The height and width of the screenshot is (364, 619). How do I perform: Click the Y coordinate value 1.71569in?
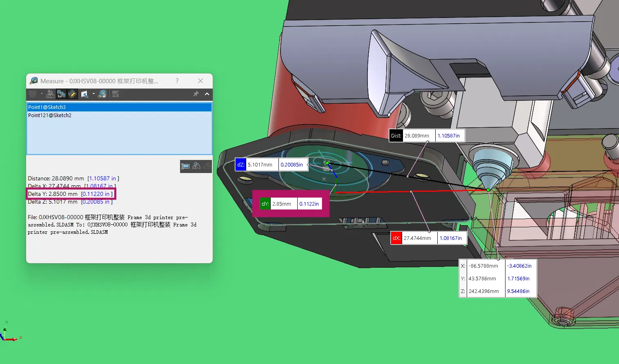click(519, 279)
